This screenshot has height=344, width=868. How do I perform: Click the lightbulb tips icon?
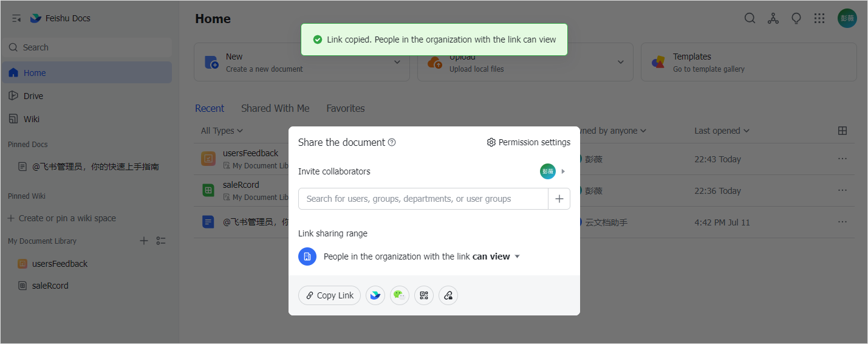796,18
